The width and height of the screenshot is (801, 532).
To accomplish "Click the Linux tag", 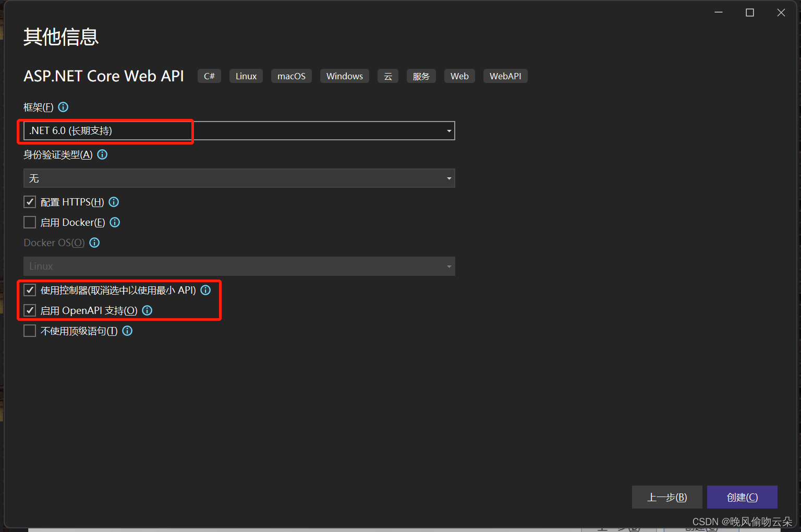I will coord(246,76).
